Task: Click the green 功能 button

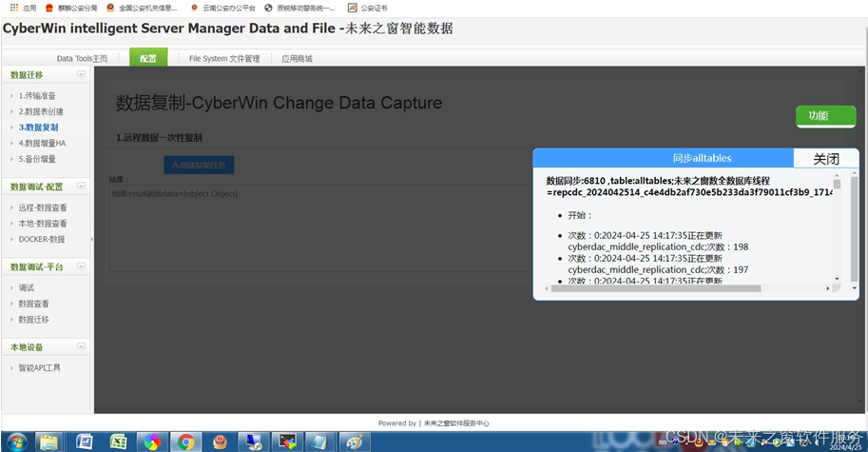Action: point(826,116)
